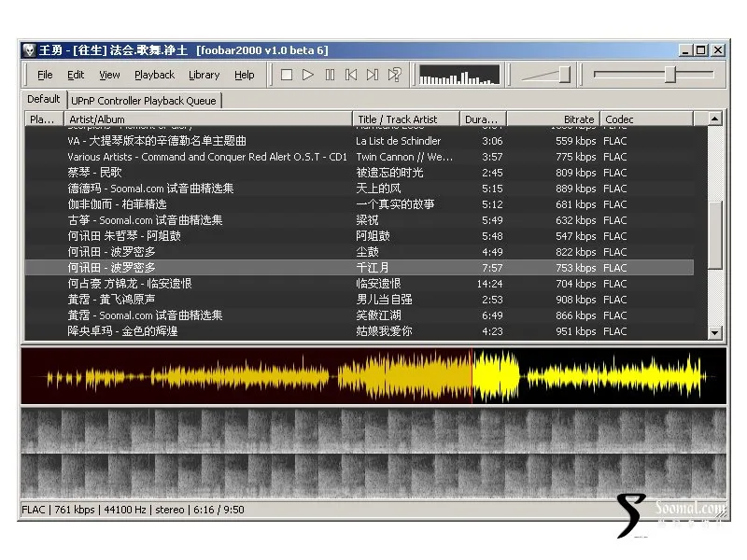The height and width of the screenshot is (560, 747).
Task: Sort by the Artist/Album column header
Action: [x=208, y=119]
